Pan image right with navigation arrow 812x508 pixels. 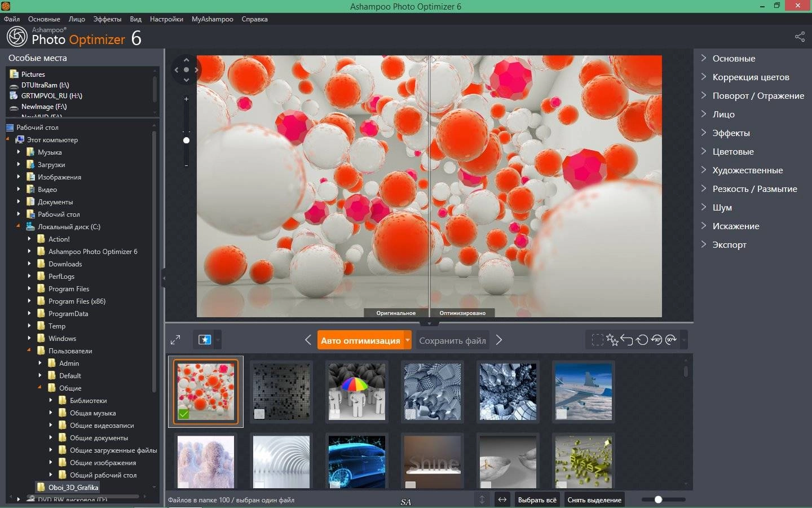point(196,70)
